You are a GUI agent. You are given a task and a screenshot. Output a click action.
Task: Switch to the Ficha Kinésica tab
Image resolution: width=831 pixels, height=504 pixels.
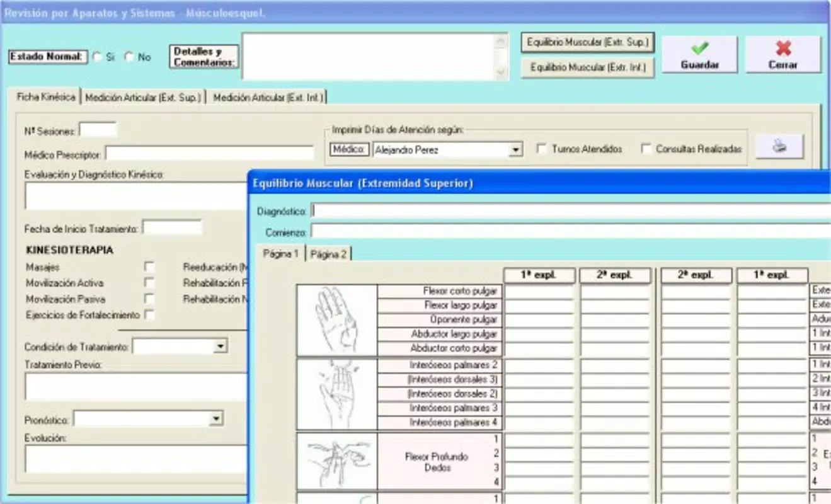tap(45, 97)
